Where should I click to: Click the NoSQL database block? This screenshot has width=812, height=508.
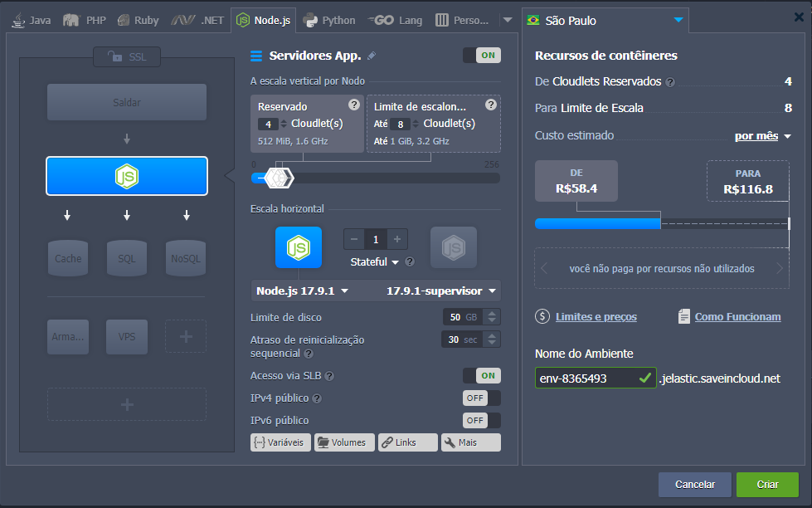pos(186,258)
